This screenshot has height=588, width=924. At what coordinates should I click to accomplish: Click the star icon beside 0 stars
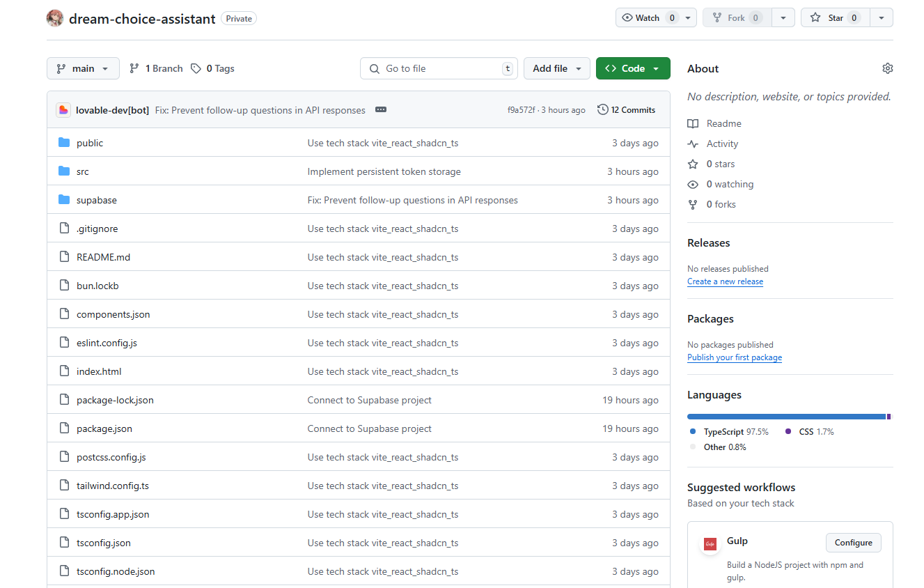point(693,164)
